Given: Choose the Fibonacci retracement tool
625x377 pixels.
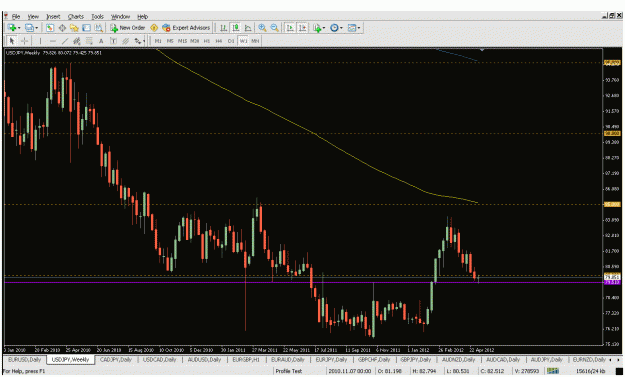Looking at the screenshot, I should 89,41.
